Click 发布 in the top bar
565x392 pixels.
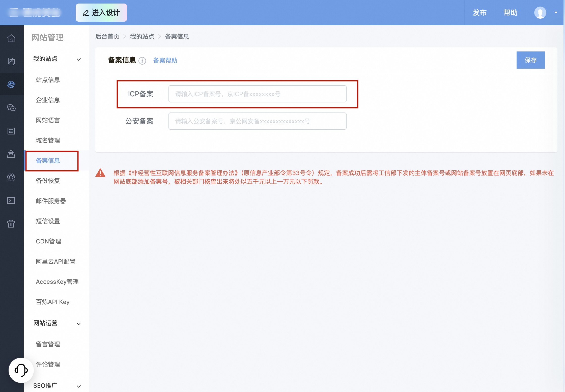click(480, 13)
